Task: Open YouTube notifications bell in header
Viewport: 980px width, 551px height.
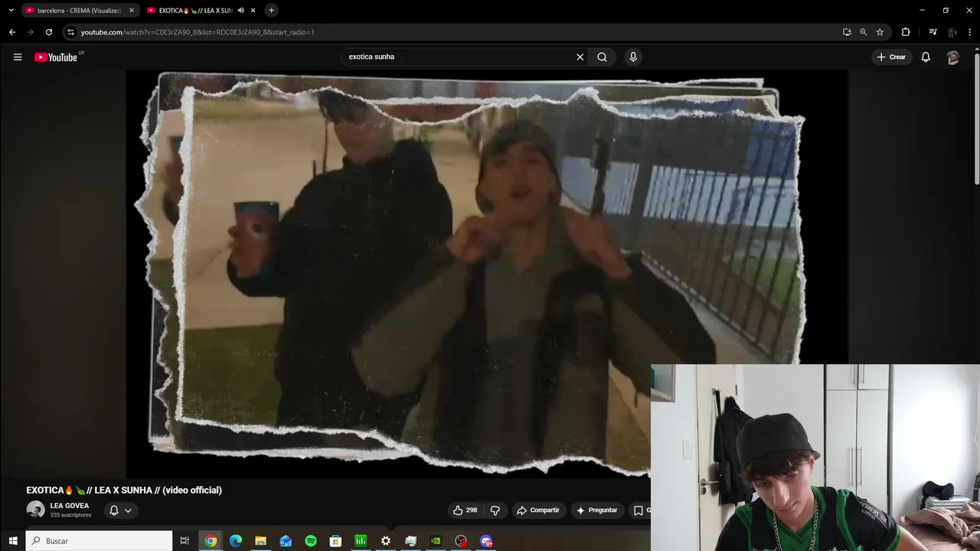Action: click(x=926, y=57)
